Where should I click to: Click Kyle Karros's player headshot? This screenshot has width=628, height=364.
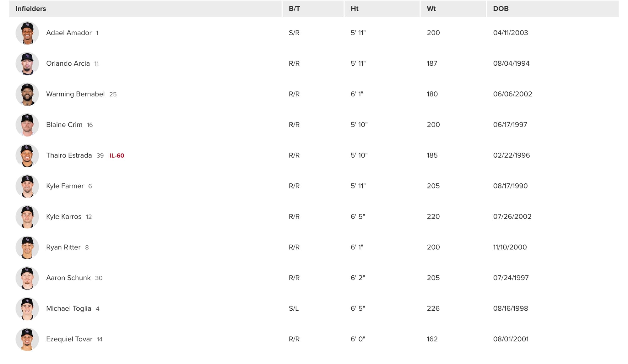[27, 217]
